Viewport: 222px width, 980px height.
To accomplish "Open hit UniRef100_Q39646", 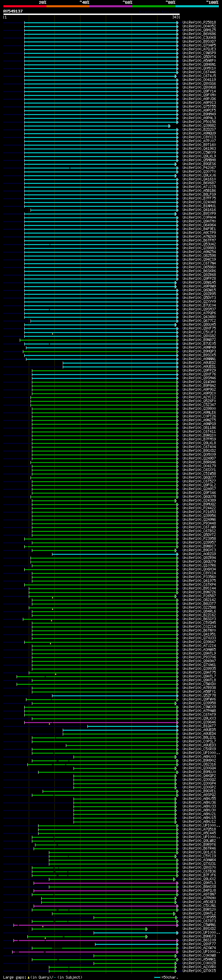I will [x=199, y=722].
